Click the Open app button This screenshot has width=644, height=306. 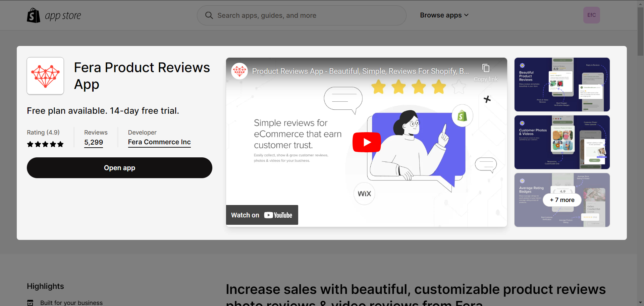pyautogui.click(x=119, y=168)
